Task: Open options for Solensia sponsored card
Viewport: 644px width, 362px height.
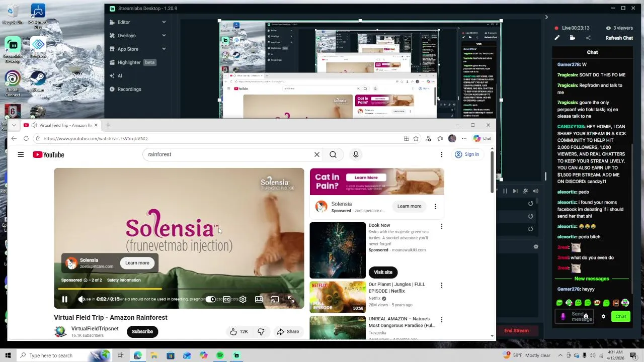Action: [435, 206]
